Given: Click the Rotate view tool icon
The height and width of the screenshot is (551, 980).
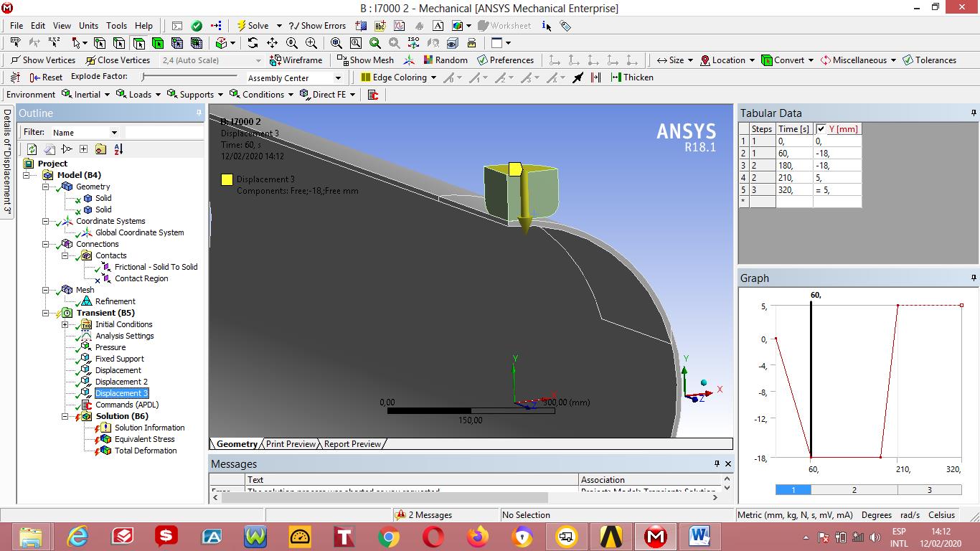Looking at the screenshot, I should (253, 43).
